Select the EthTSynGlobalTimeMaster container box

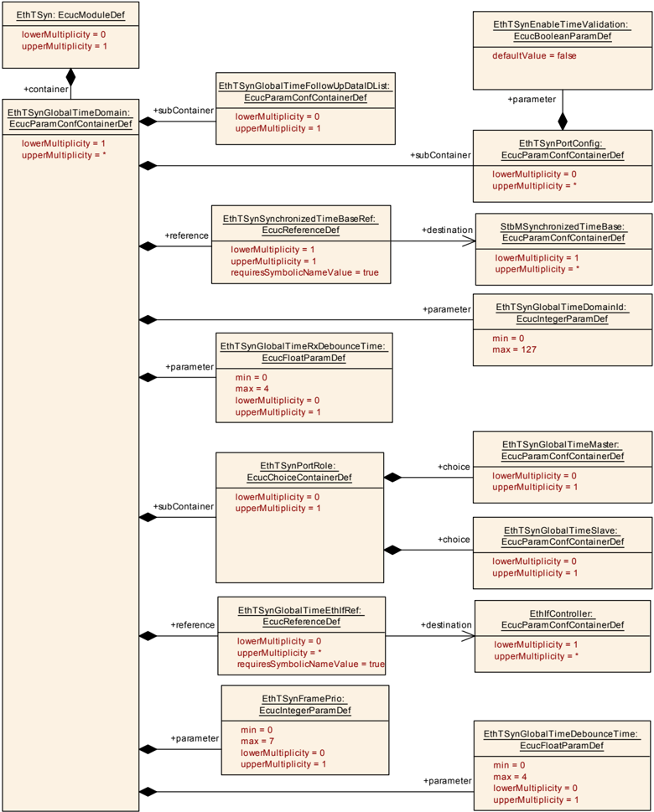pos(563,467)
